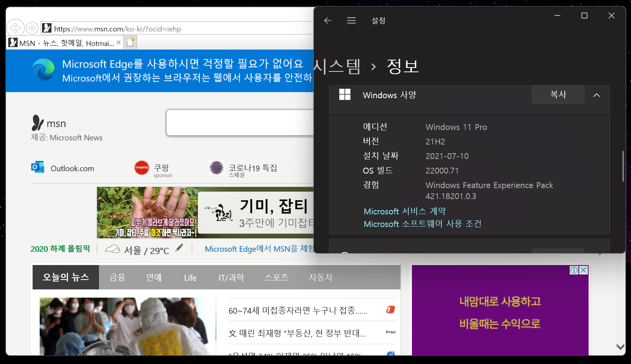The height and width of the screenshot is (364, 631).
Task: Open the Microsoft Edge에서 MSN을 체험 link
Action: pyautogui.click(x=259, y=249)
